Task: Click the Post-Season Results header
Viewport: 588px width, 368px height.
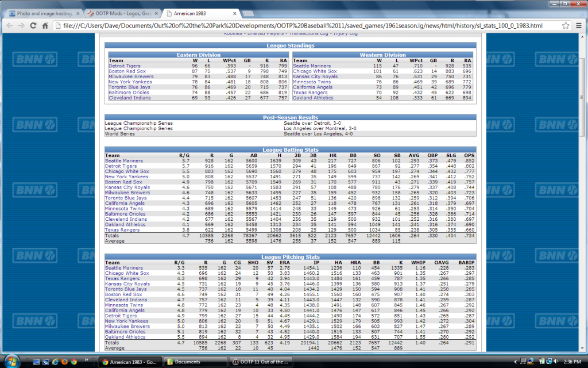Action: (x=290, y=117)
